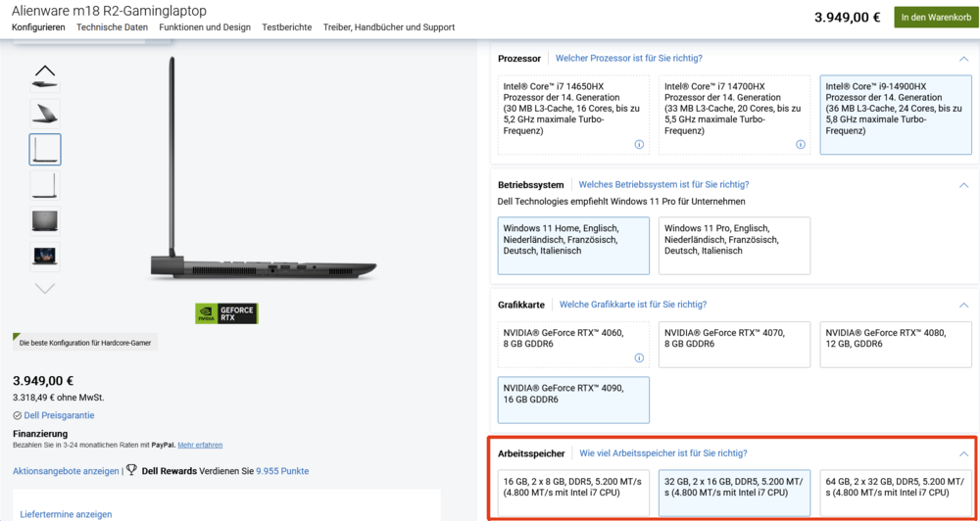Switch to the Testberichte tab
This screenshot has width=980, height=521.
pos(286,27)
